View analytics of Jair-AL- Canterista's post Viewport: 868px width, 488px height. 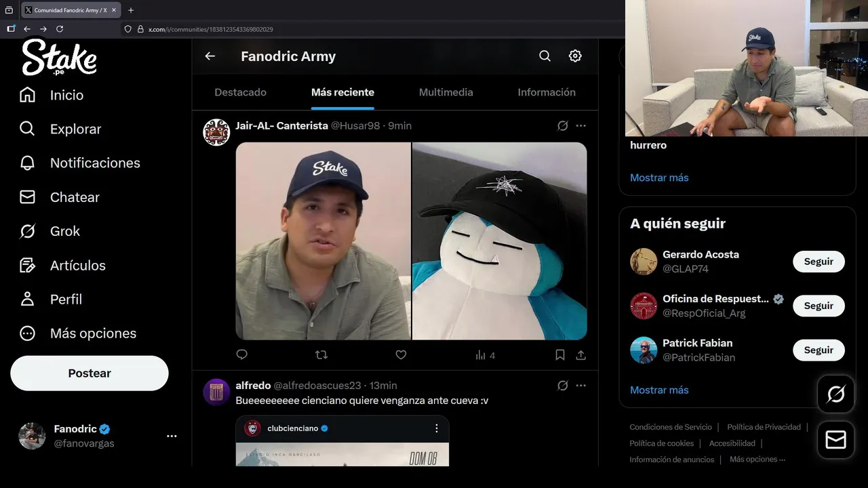coord(485,355)
